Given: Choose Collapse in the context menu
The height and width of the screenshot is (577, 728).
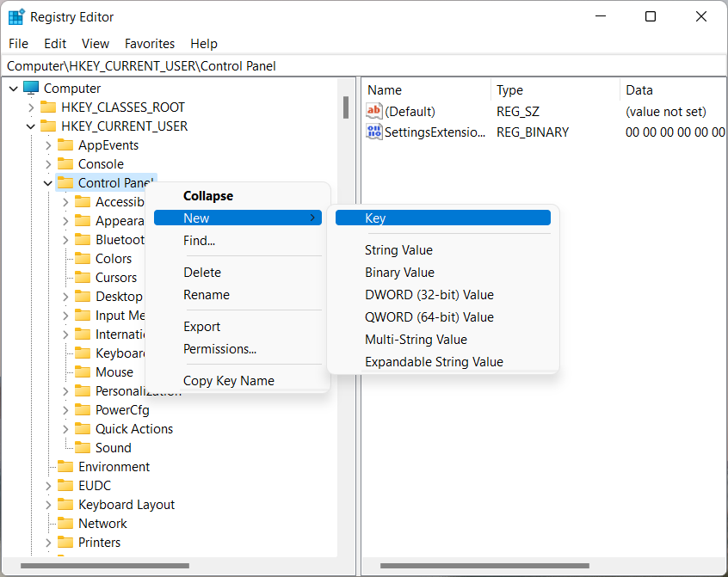Looking at the screenshot, I should 238,196.
